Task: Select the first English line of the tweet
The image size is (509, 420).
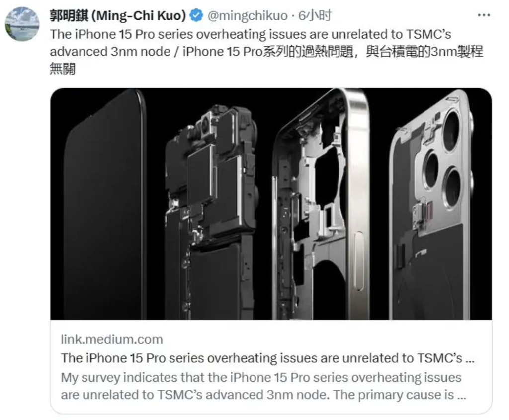Action: tap(251, 34)
